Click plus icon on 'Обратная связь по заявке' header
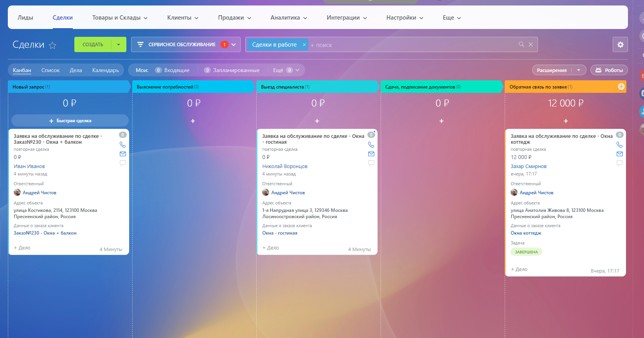Image resolution: width=644 pixels, height=338 pixels. [x=621, y=87]
